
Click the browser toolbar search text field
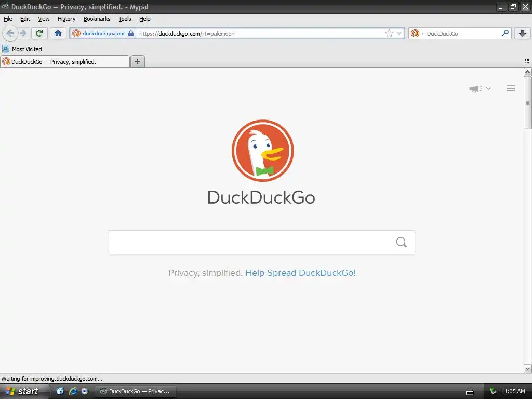(x=462, y=33)
